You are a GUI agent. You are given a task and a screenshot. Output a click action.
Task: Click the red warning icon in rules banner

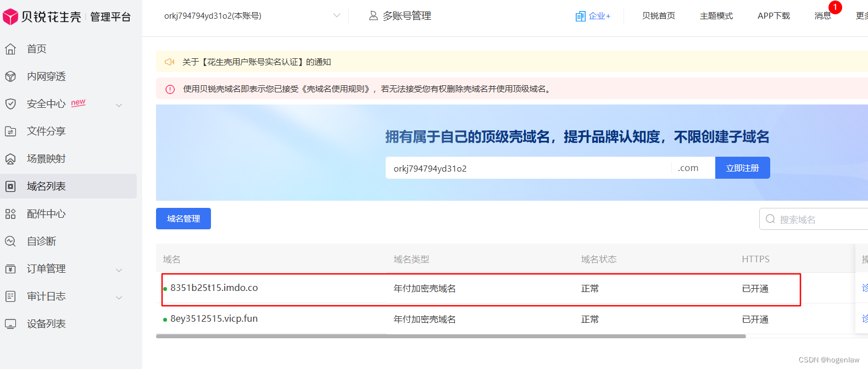pos(170,89)
